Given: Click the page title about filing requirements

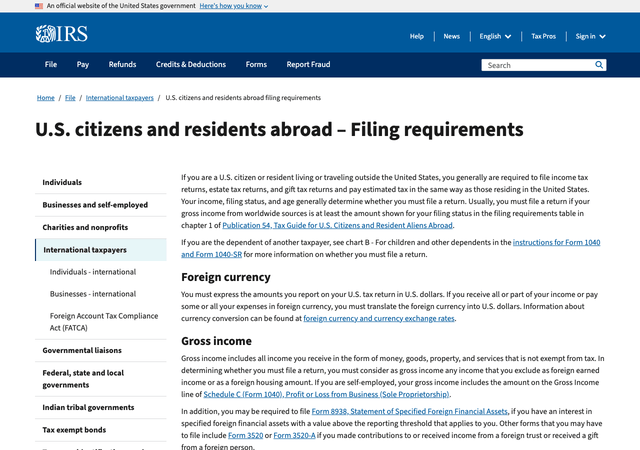Looking at the screenshot, I should point(279,130).
